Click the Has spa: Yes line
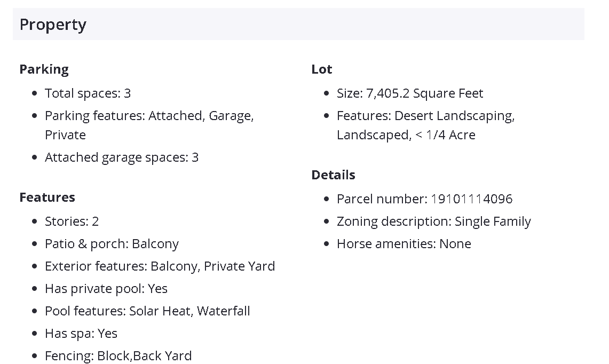This screenshot has height=364, width=609. pos(81,334)
